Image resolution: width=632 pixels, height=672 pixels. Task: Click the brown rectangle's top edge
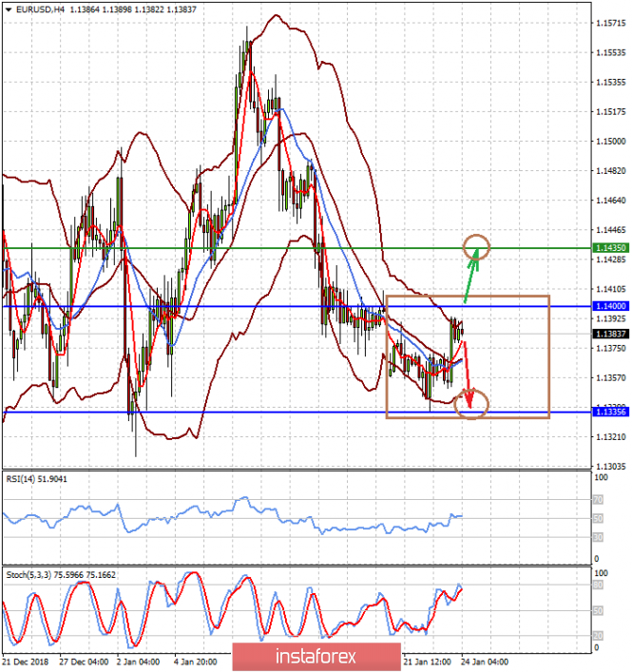click(466, 297)
